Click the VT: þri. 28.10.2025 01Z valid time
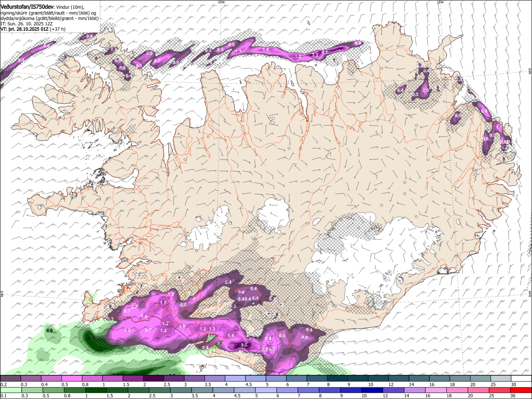This screenshot has height=399, width=532. point(25,29)
